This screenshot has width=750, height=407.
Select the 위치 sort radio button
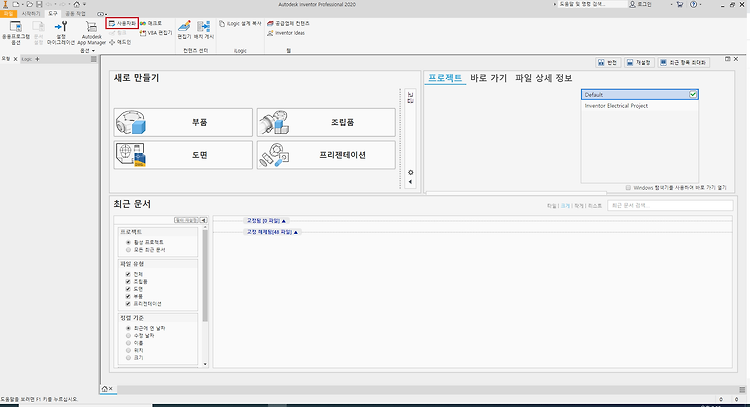coord(128,350)
